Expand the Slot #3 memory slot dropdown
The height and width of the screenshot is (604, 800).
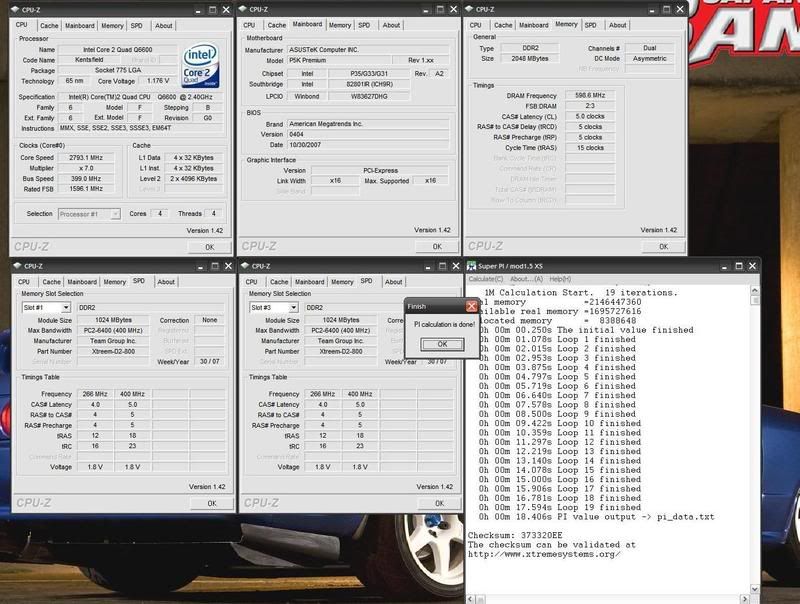click(274, 308)
